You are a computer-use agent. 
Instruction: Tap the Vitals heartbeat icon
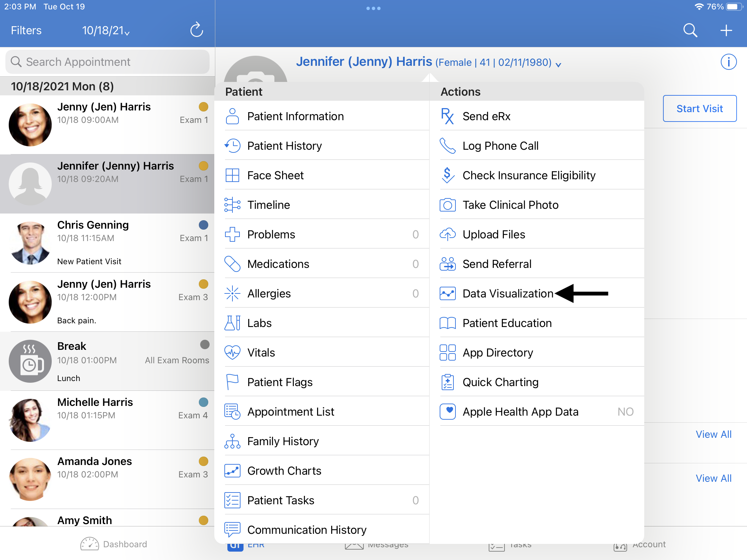point(232,353)
